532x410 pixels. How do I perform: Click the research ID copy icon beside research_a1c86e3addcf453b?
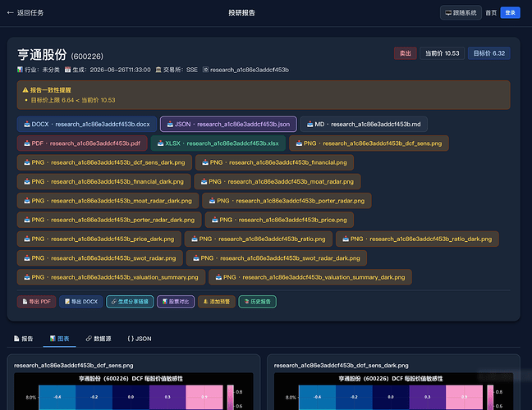[205, 70]
